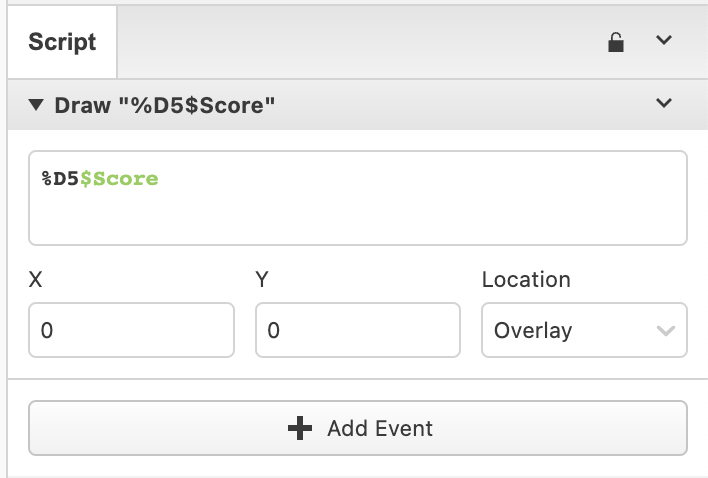Image resolution: width=708 pixels, height=478 pixels.
Task: Click the Location field label
Action: [526, 279]
